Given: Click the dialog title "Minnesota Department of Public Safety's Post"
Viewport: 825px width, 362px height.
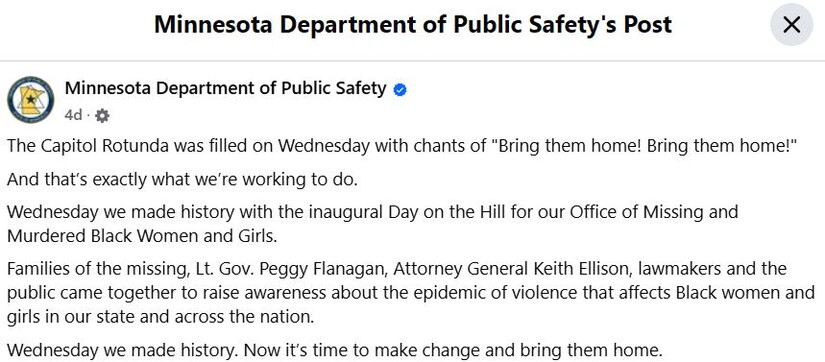Looking at the screenshot, I should click(x=412, y=25).
